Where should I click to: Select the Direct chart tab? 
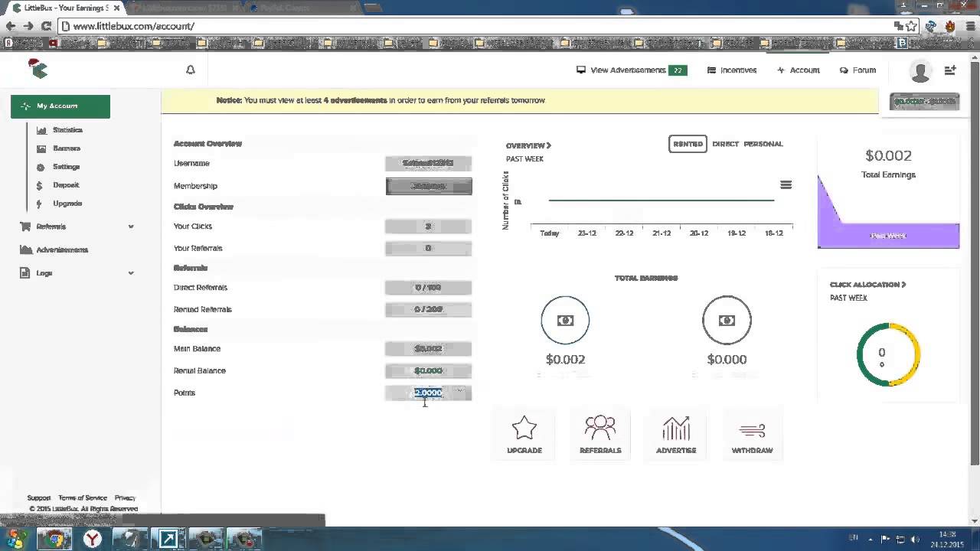point(725,144)
